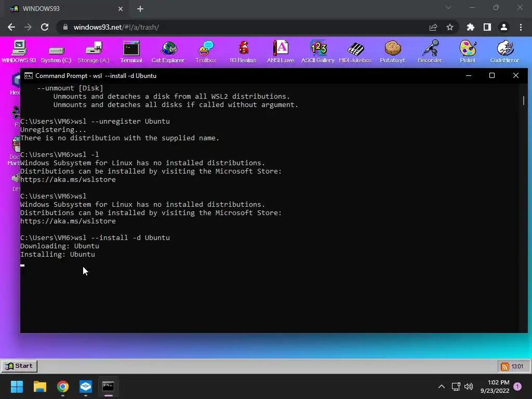This screenshot has height=399, width=532.
Task: Open the notification count badge
Action: pos(517,387)
